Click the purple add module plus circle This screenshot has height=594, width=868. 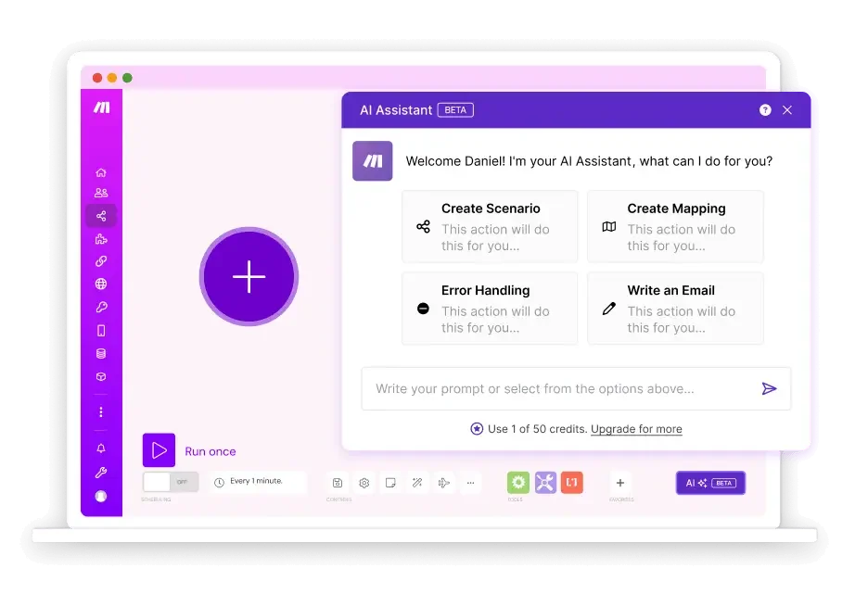(x=249, y=276)
